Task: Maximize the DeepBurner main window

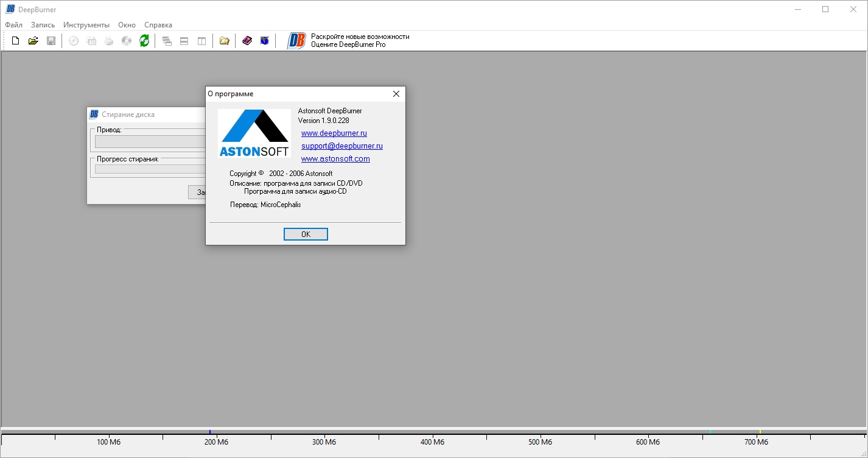Action: click(825, 9)
